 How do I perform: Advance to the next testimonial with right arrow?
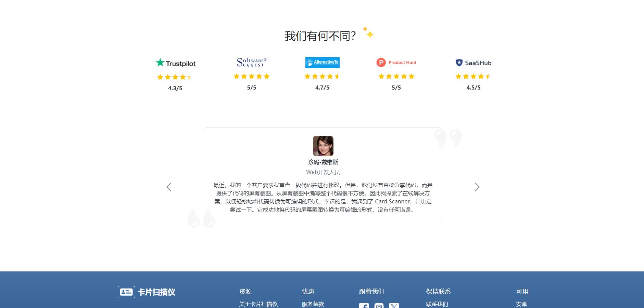477,187
